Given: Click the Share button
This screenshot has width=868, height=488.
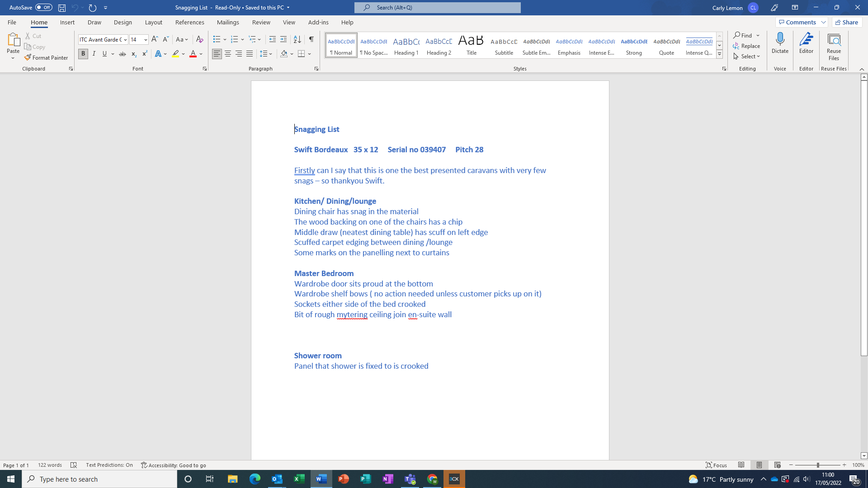Looking at the screenshot, I should pyautogui.click(x=847, y=22).
